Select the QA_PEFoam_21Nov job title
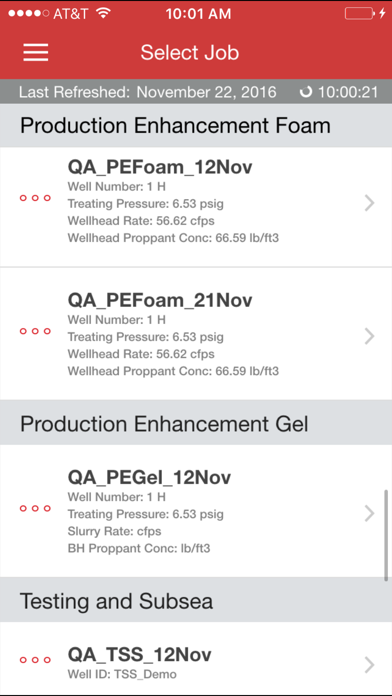392x696 pixels. point(160,301)
